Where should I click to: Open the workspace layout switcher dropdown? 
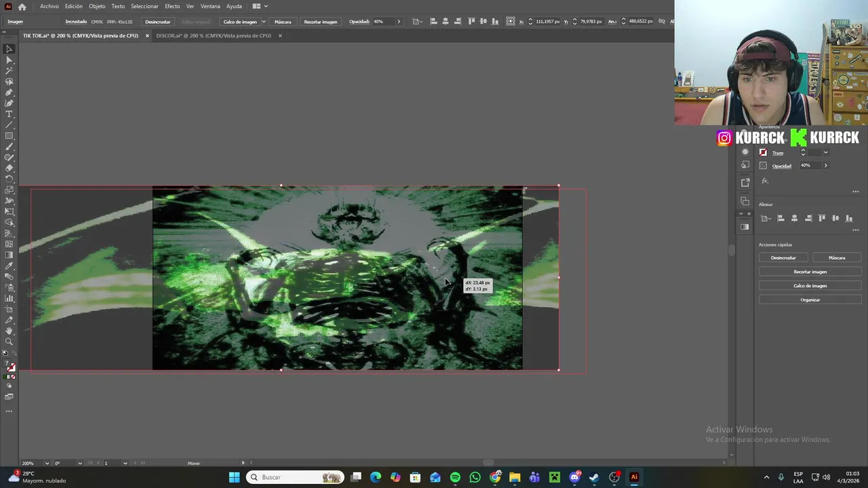pyautogui.click(x=260, y=6)
